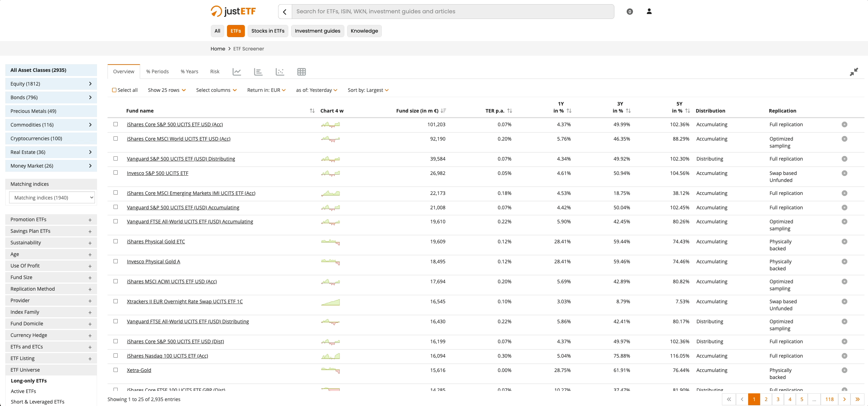The width and height of the screenshot is (868, 406).
Task: Open Vanguard FTSE All-World Accumulating link
Action: coord(190,222)
